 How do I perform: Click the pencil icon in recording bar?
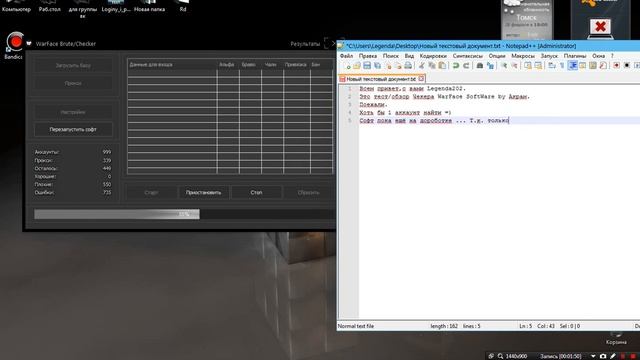(613, 356)
